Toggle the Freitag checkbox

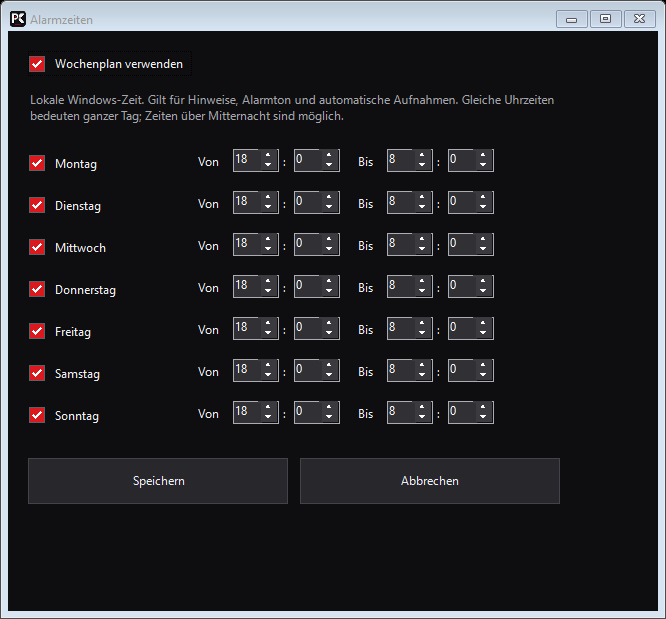[37, 331]
